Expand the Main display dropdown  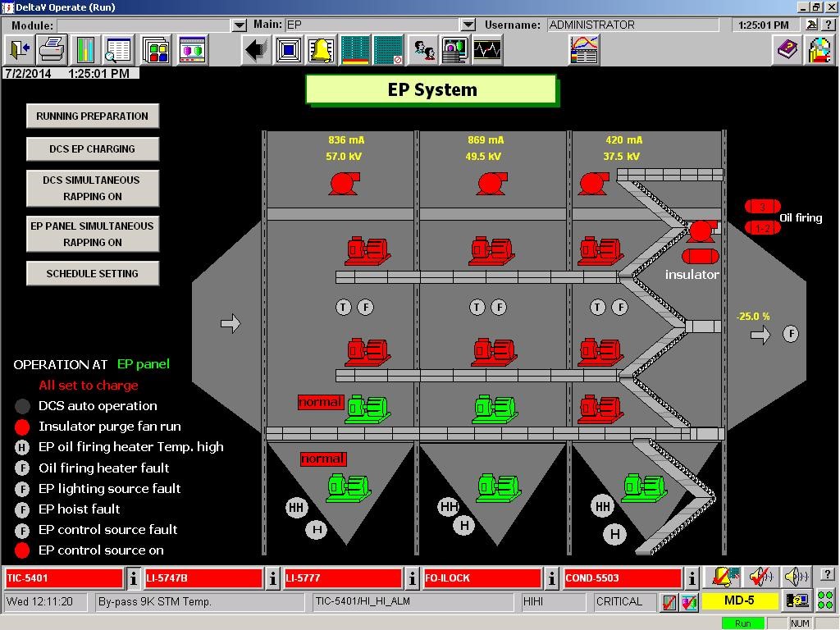tap(468, 25)
